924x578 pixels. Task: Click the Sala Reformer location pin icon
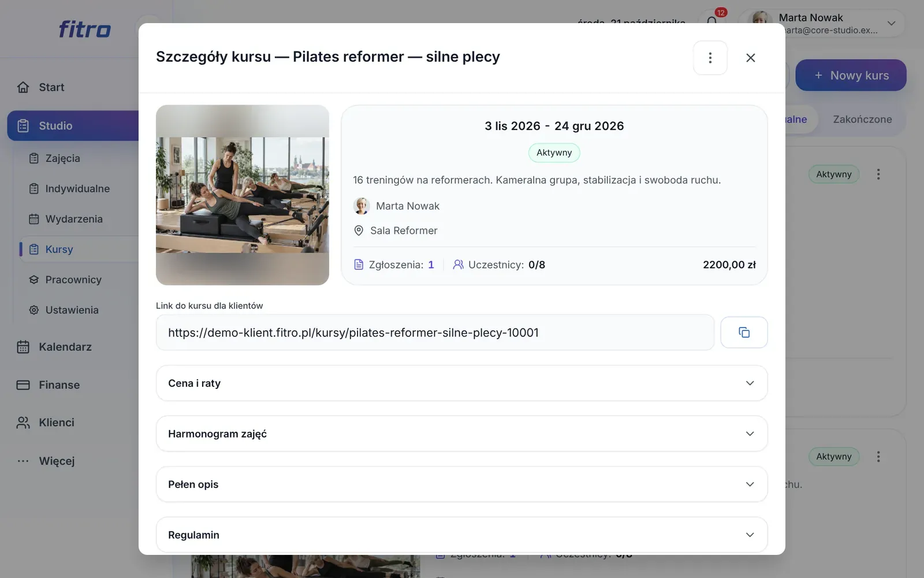[x=359, y=231]
